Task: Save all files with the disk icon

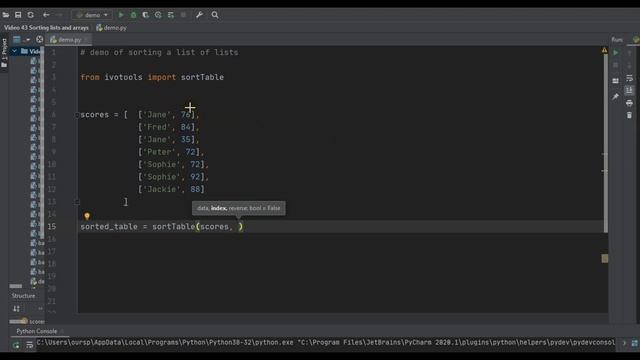Action: (x=18, y=15)
